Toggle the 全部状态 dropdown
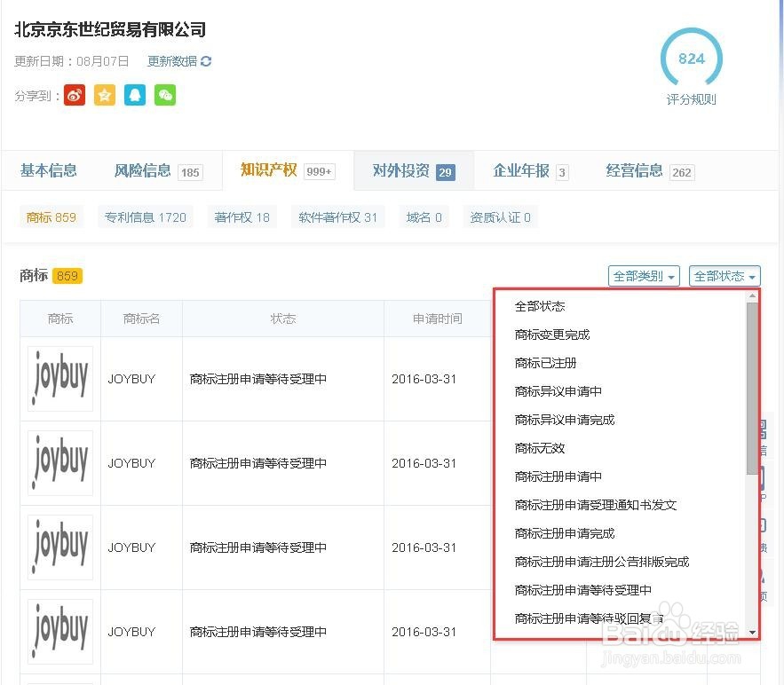The height and width of the screenshot is (685, 784). pyautogui.click(x=725, y=276)
